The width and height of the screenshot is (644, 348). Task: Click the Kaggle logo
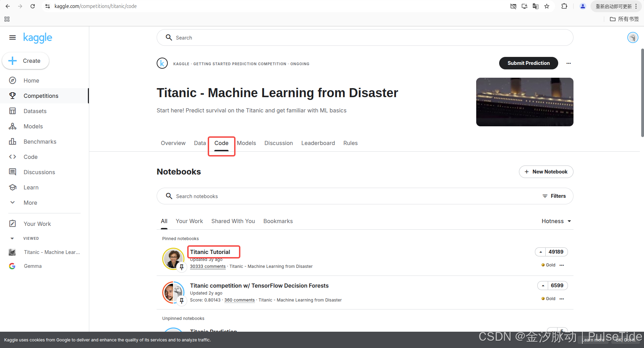point(38,37)
